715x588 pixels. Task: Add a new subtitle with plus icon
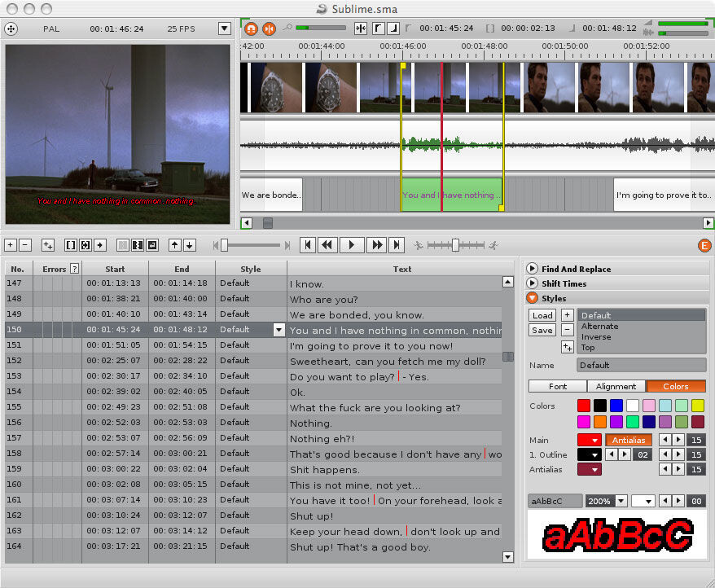point(11,245)
